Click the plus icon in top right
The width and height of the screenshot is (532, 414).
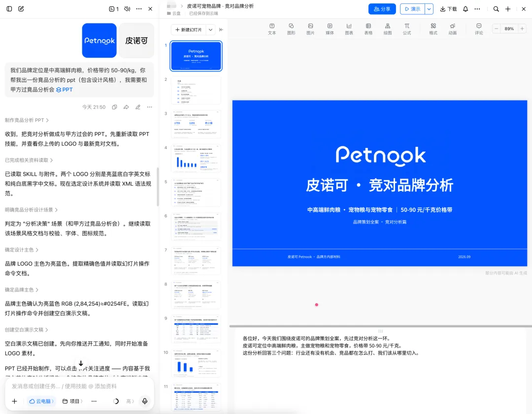coord(508,9)
